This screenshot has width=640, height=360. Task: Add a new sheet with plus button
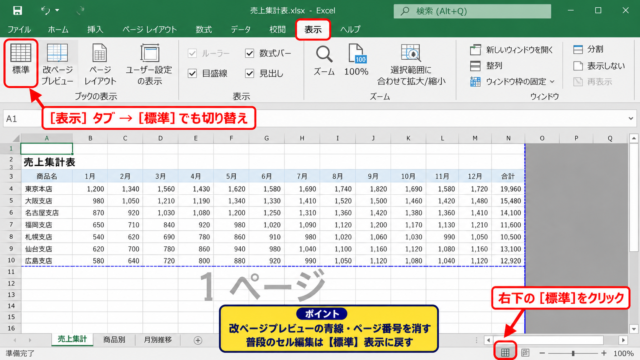(198, 340)
